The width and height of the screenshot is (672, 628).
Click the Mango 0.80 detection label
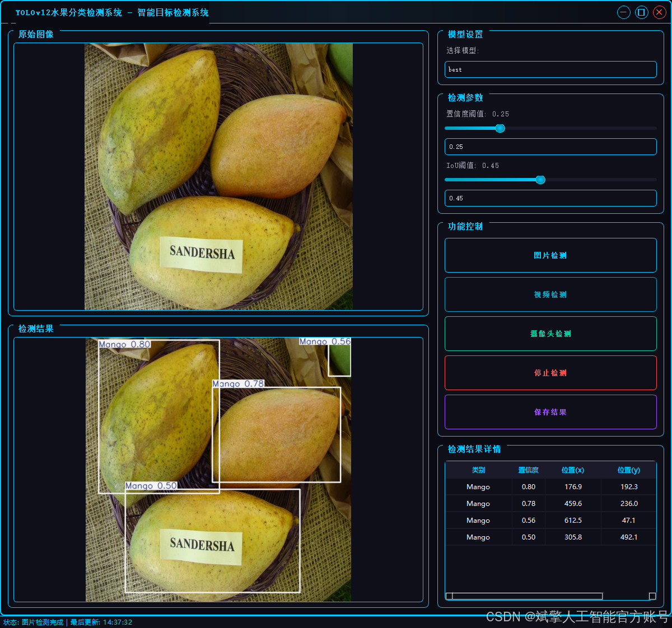point(125,344)
